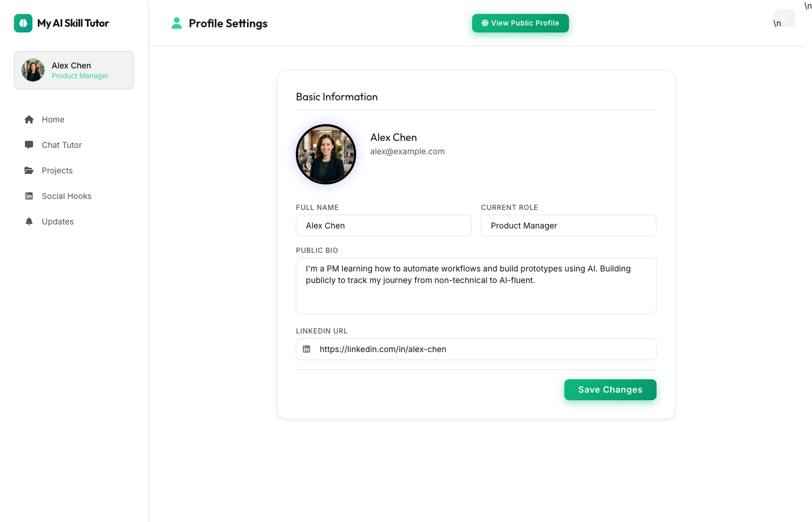Click the Projects folder icon
Screen dimensions: 812x522
tap(29, 171)
